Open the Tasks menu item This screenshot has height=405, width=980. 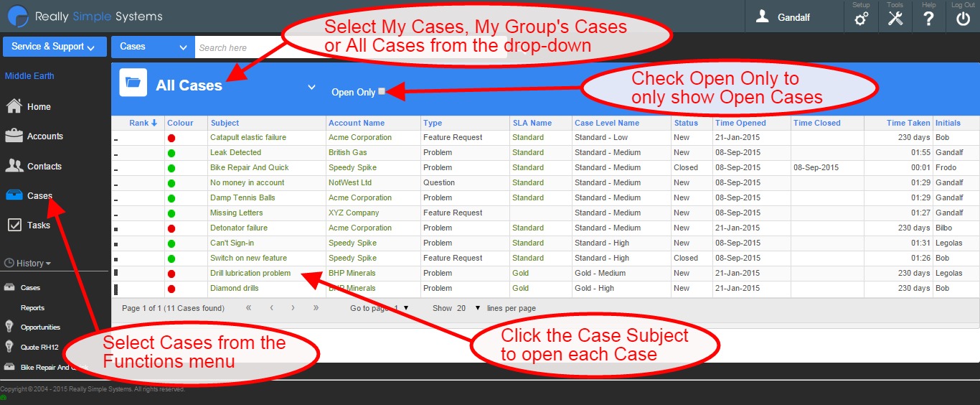coord(39,225)
